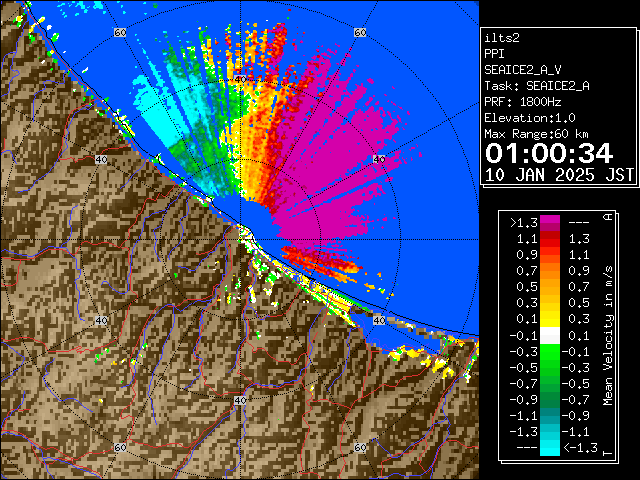Viewport: 640px width, 480px height.
Task: Select the white near-zero velocity swatch
Action: 550,336
